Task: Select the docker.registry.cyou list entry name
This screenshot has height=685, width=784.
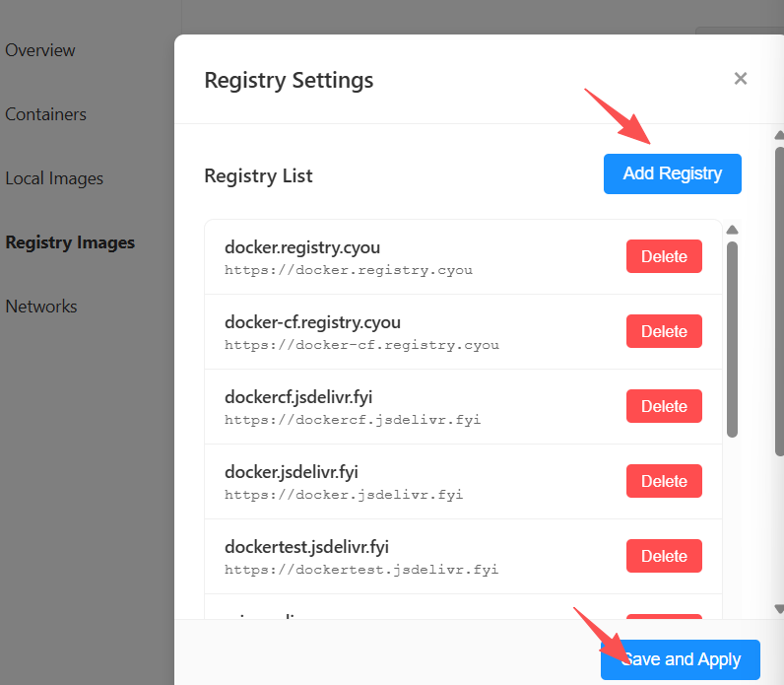Action: click(302, 247)
